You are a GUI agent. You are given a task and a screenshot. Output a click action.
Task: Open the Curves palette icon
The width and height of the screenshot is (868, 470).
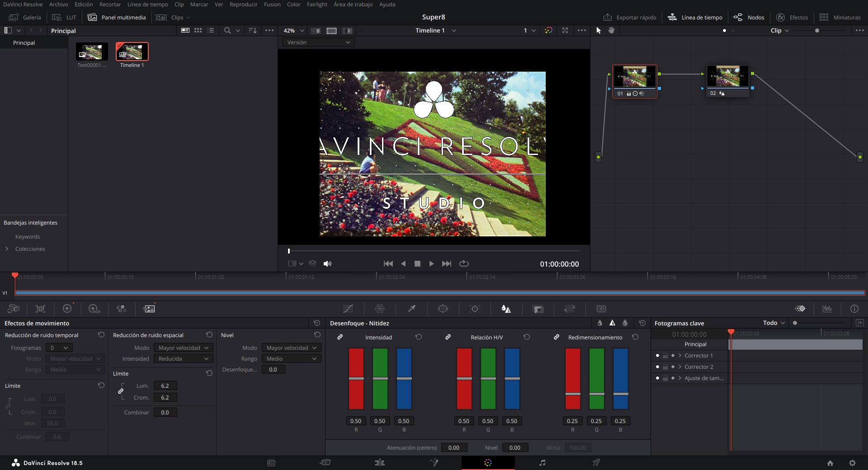[348, 309]
